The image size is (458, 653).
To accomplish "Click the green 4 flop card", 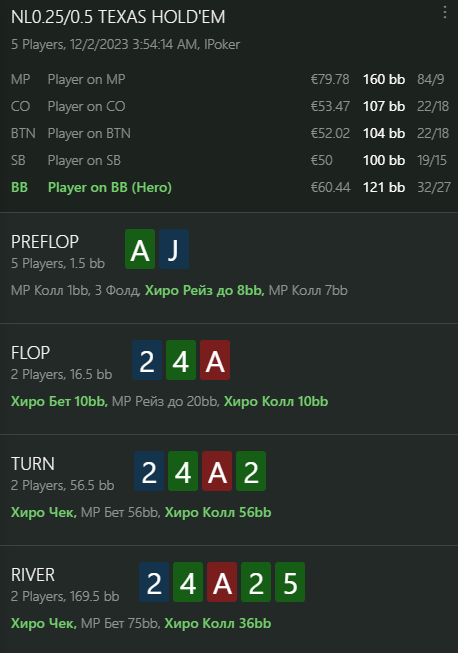I will 181,360.
